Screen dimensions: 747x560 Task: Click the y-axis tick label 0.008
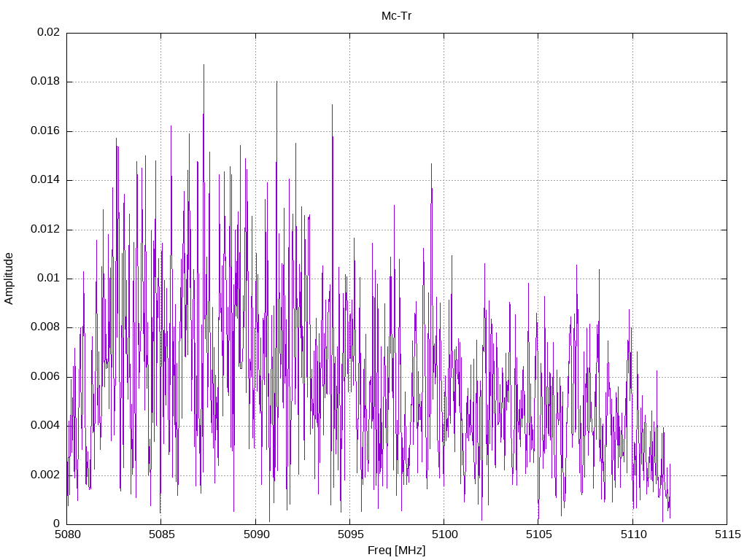pyautogui.click(x=45, y=327)
